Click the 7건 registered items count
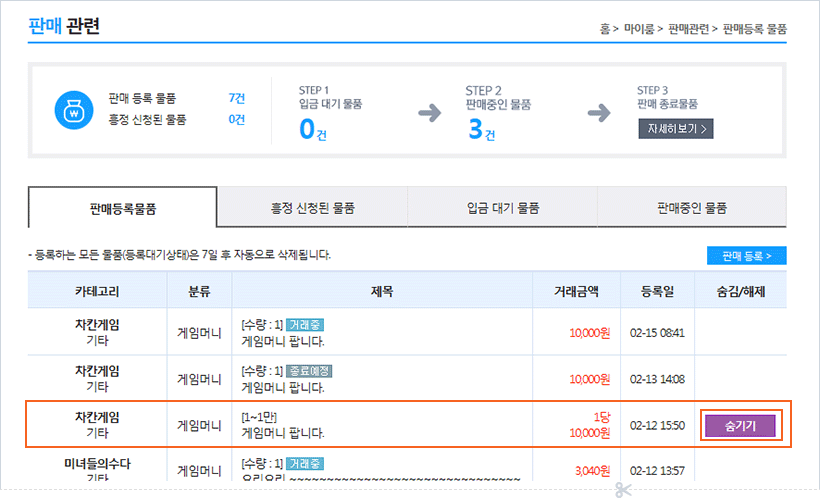The width and height of the screenshot is (820, 498). [x=236, y=98]
